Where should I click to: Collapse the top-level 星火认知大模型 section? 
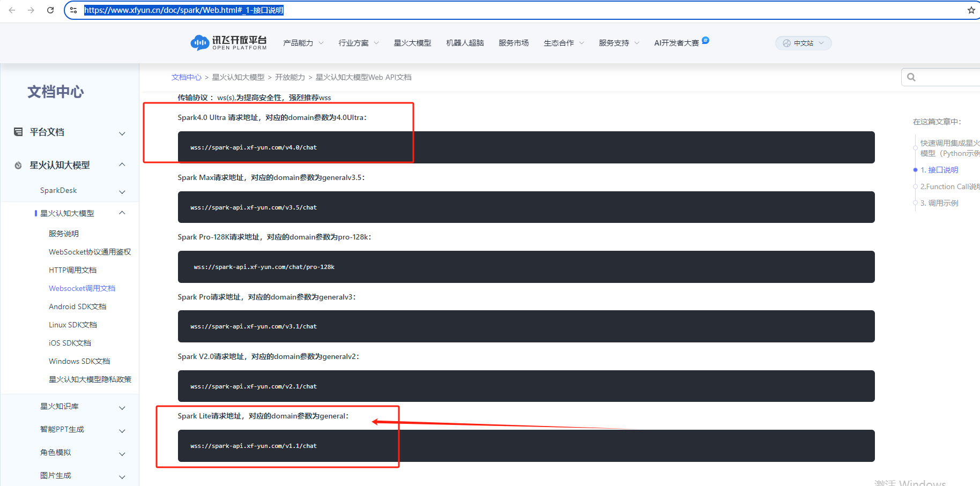(122, 165)
